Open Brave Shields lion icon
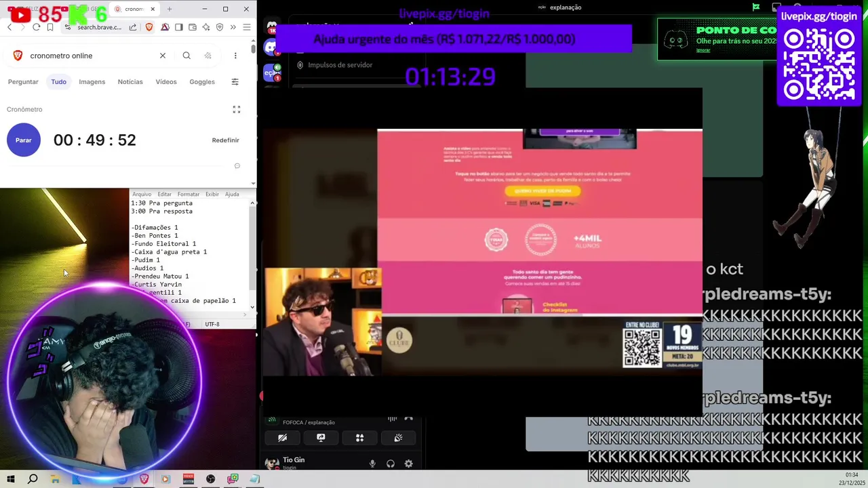868x488 pixels. point(149,27)
